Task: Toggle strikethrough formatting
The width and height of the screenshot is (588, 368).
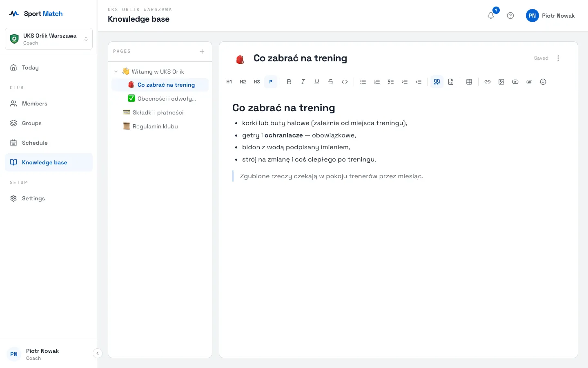Action: pyautogui.click(x=331, y=82)
